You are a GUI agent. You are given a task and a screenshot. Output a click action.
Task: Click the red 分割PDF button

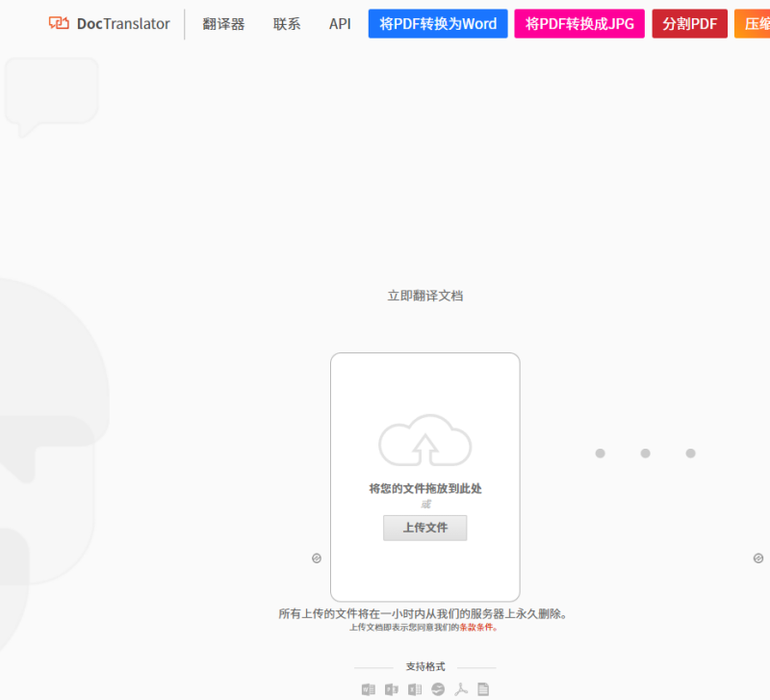(x=689, y=23)
